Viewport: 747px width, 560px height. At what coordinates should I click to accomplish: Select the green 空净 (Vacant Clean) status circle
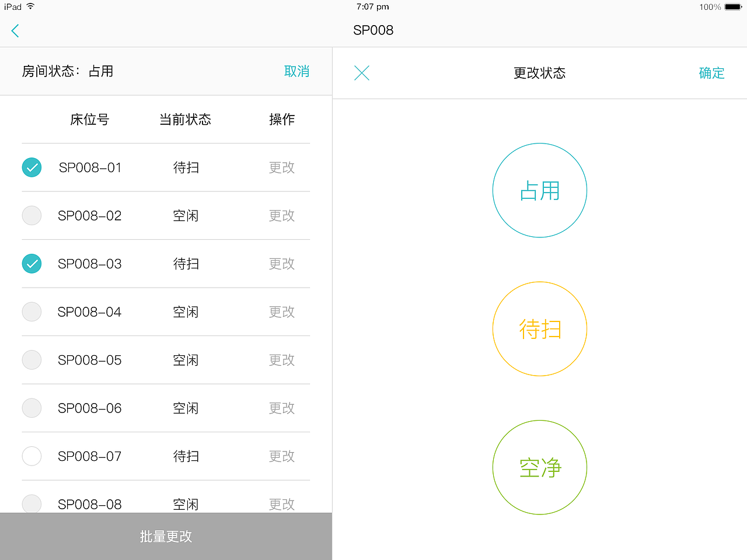pyautogui.click(x=540, y=467)
